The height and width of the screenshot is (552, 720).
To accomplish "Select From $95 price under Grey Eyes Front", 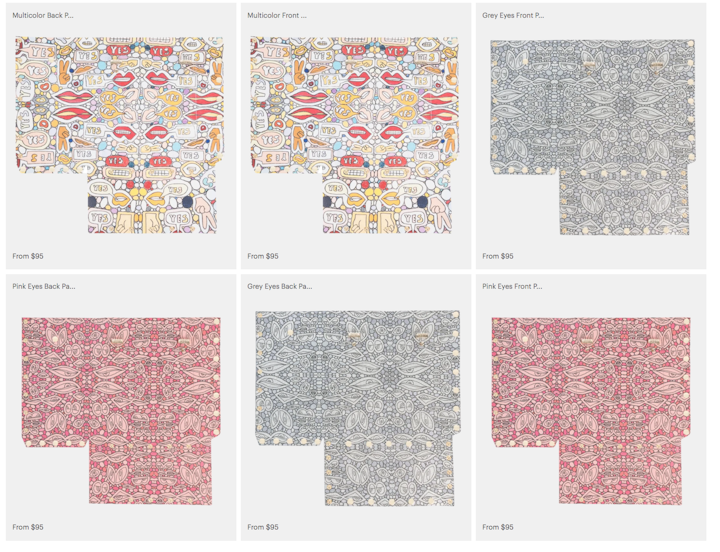I will [498, 256].
